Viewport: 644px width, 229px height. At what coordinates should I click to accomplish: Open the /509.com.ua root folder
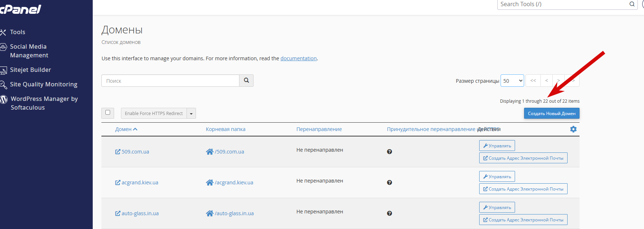pos(229,152)
